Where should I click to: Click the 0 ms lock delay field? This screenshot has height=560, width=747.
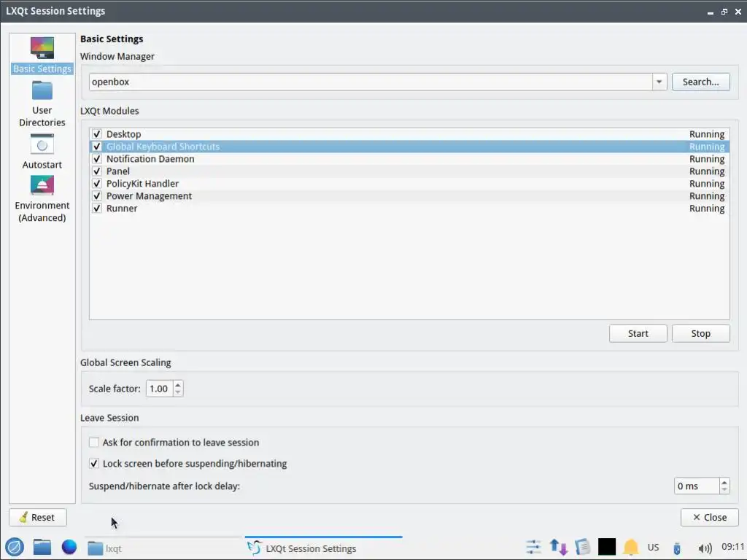pyautogui.click(x=697, y=486)
